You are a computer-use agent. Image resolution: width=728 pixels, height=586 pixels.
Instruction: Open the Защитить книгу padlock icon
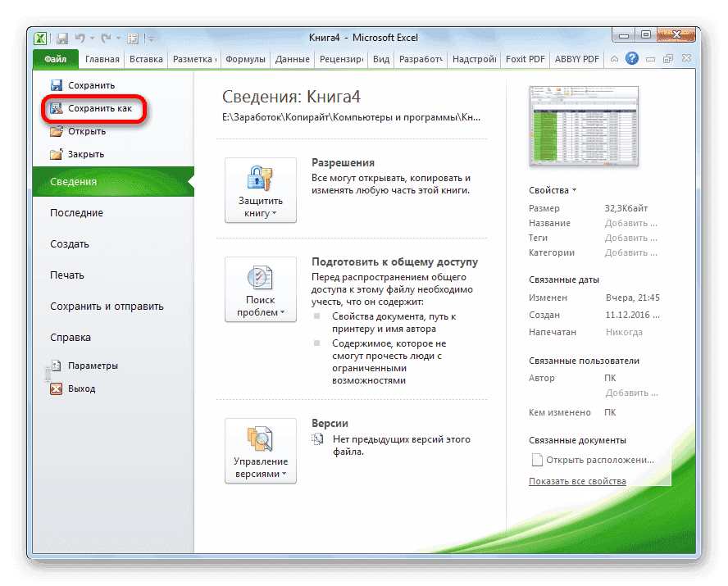pyautogui.click(x=260, y=179)
